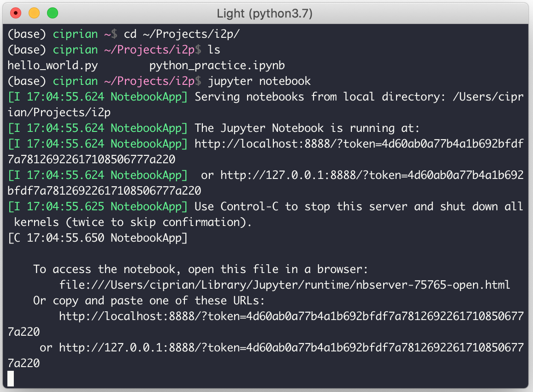The image size is (533, 392).
Task: Click 'The Jupyter Notebook is running at:' line
Action: 307,128
